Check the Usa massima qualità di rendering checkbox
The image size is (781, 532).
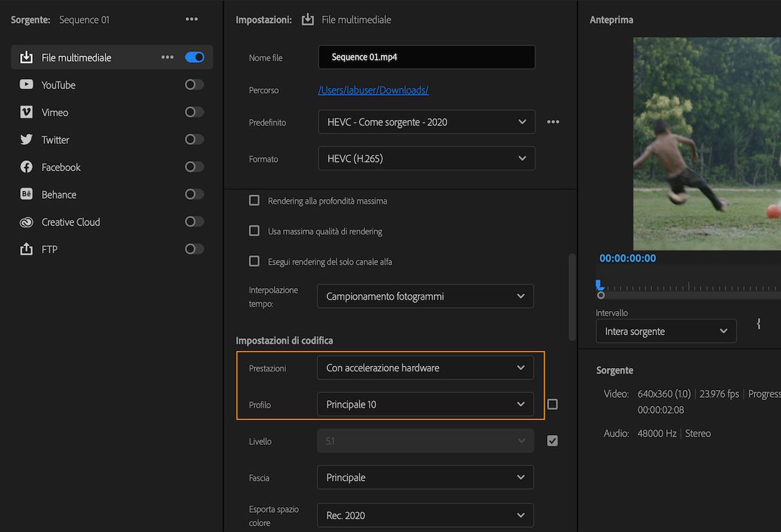(x=254, y=230)
